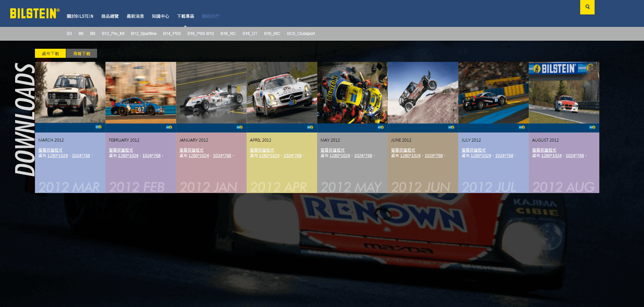Select B6 in product submenu
This screenshot has width=644, height=307.
(81, 34)
